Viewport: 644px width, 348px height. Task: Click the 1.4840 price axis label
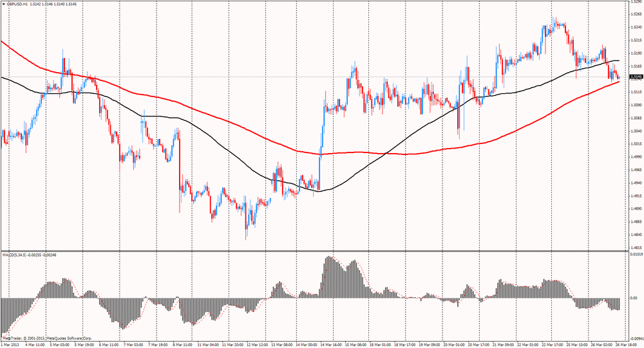coord(636,235)
